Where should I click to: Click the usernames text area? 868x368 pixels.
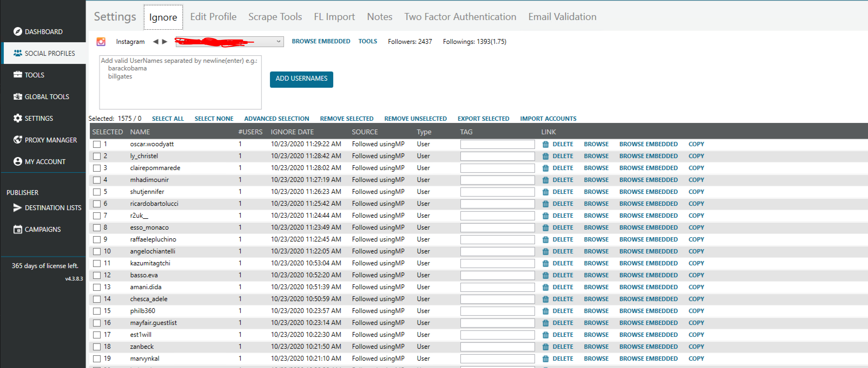point(180,82)
